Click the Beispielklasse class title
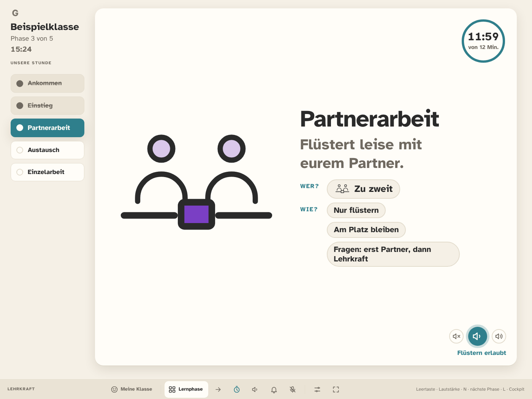This screenshot has height=399, width=532. 45,27
